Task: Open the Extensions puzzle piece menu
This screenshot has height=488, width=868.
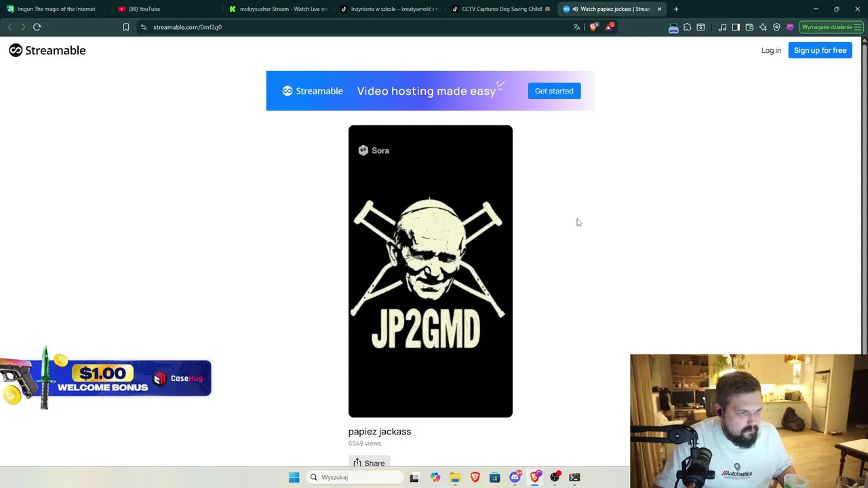Action: [688, 27]
